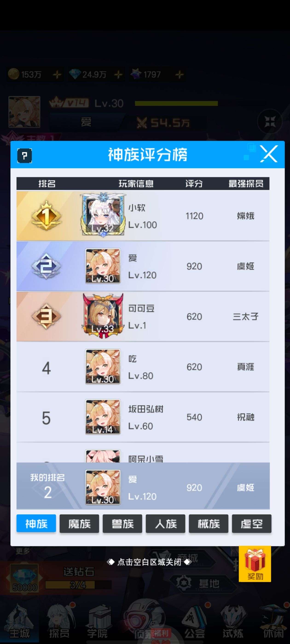Click the diamond currency plus icon
Viewport: 290px width, 644px height.
pyautogui.click(x=118, y=75)
